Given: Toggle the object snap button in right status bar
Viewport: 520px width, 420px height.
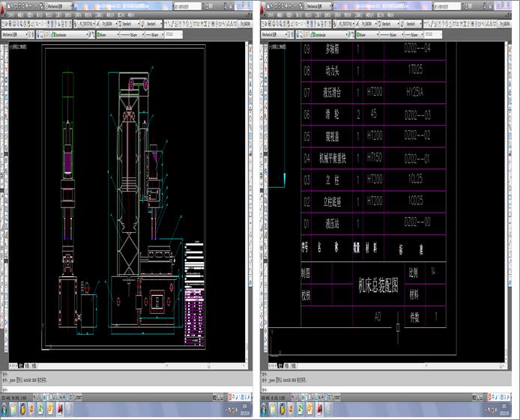Looking at the screenshot, I should click(x=312, y=397).
